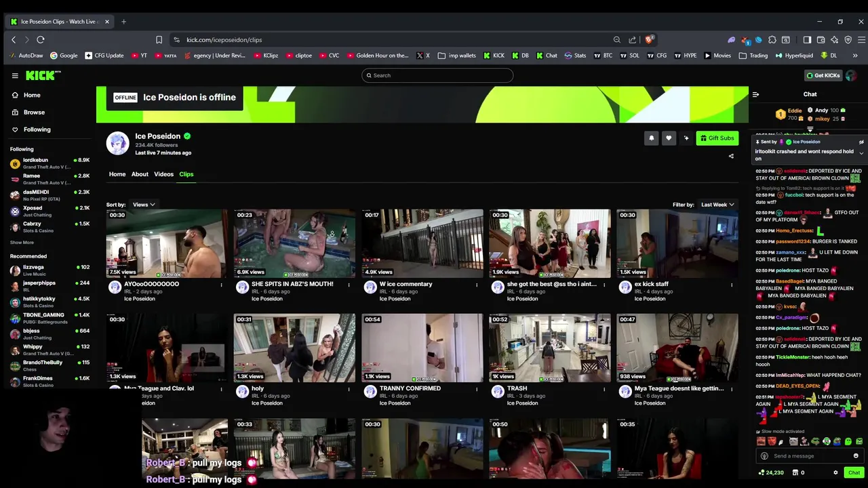Click the green Chat send button

(x=854, y=472)
